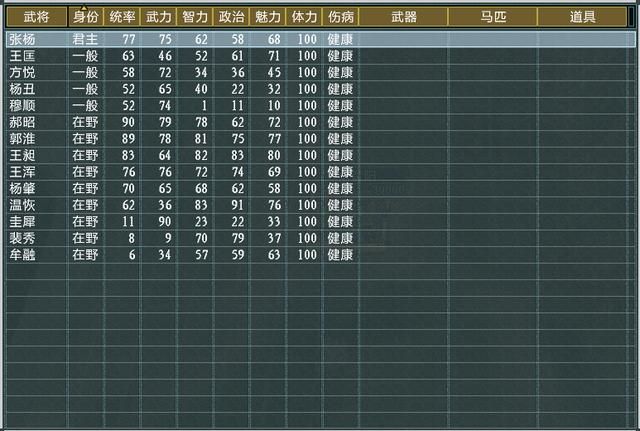Sort by 统率 column header

pyautogui.click(x=122, y=17)
